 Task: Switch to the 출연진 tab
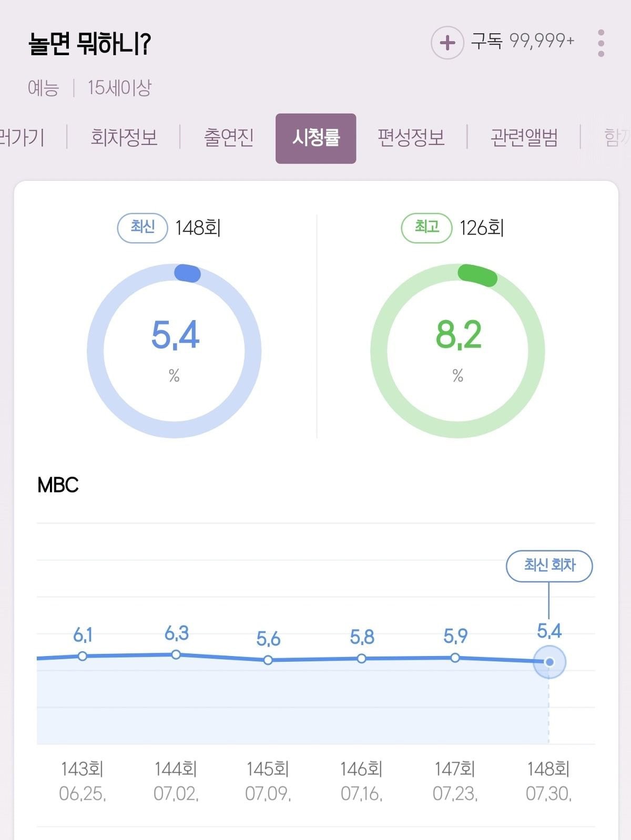click(x=229, y=138)
